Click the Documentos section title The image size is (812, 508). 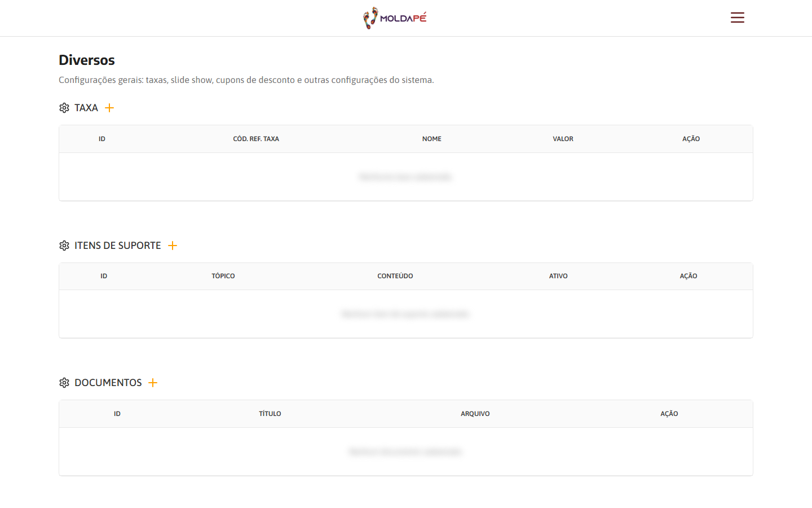(x=108, y=383)
